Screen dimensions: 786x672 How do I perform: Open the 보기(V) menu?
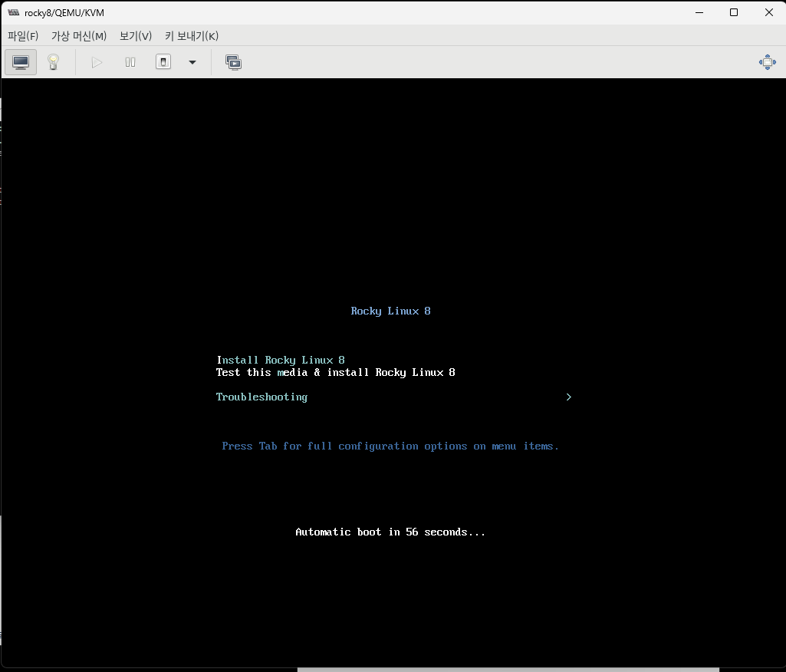pos(136,35)
